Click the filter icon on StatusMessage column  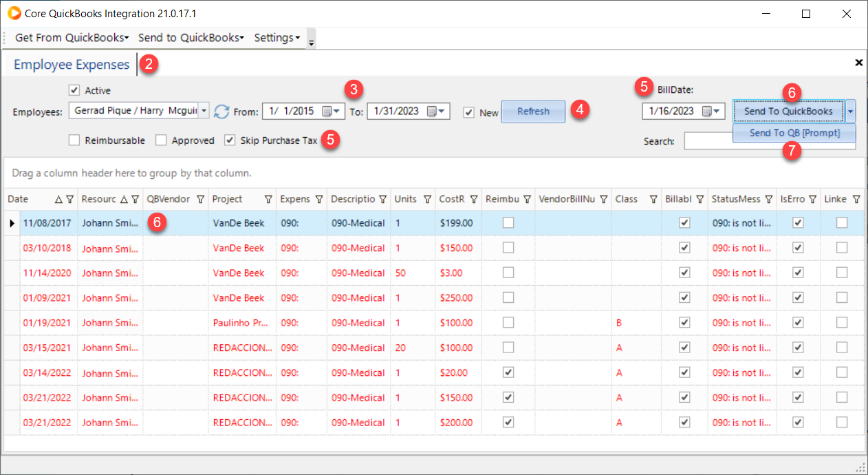tap(770, 199)
